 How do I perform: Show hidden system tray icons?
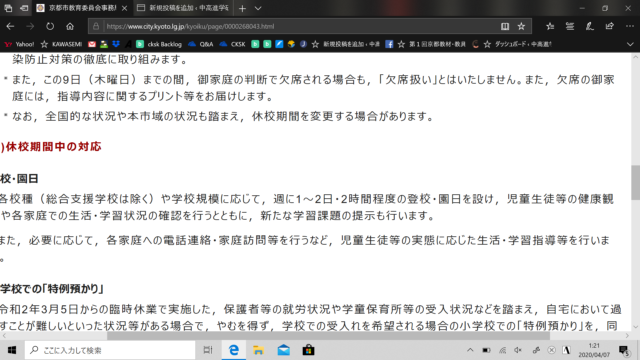click(x=470, y=350)
